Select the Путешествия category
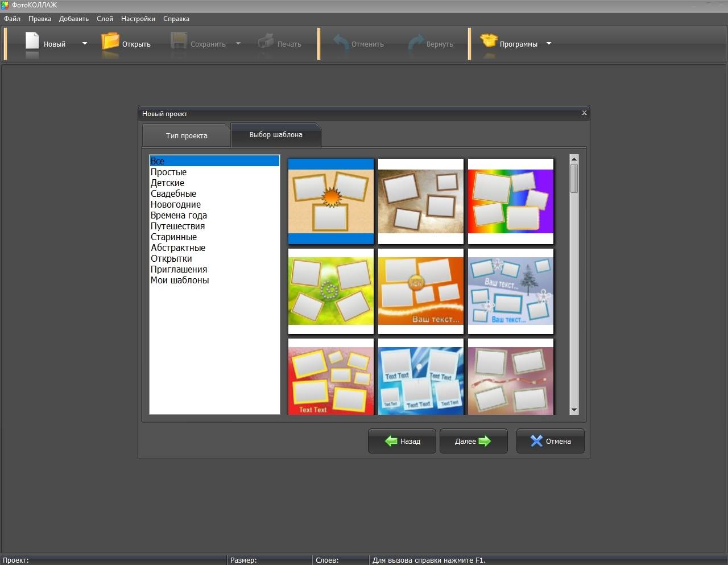The height and width of the screenshot is (565, 728). point(214,226)
